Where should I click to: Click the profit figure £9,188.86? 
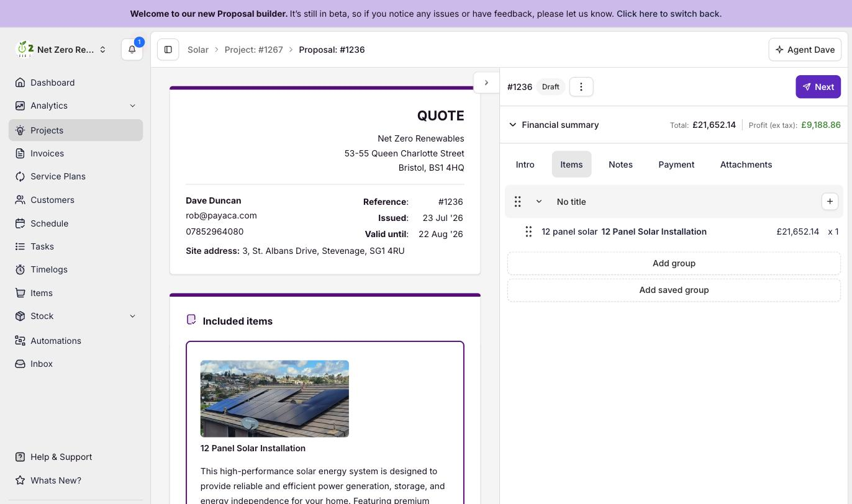point(821,125)
